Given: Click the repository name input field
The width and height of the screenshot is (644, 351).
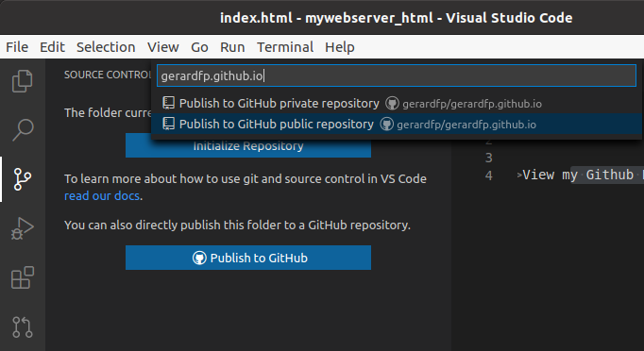Looking at the screenshot, I should click(x=397, y=75).
